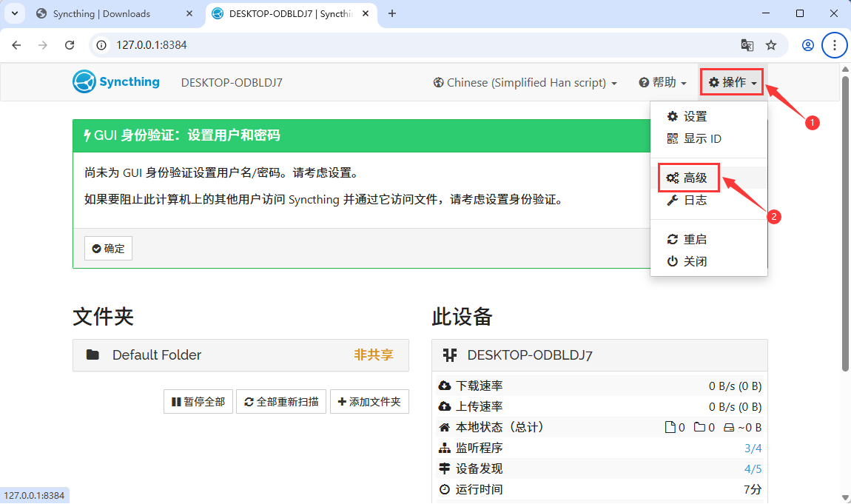Screen dimensions: 851x504
Task: Close the Syncthing Downloads tab
Action: (x=189, y=13)
